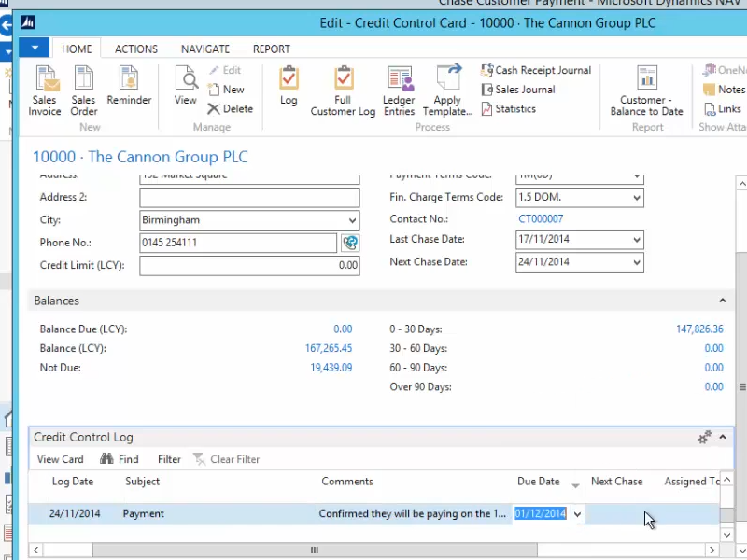Screen dimensions: 747x560
Task: Open Notes in ribbon
Action: 725,90
